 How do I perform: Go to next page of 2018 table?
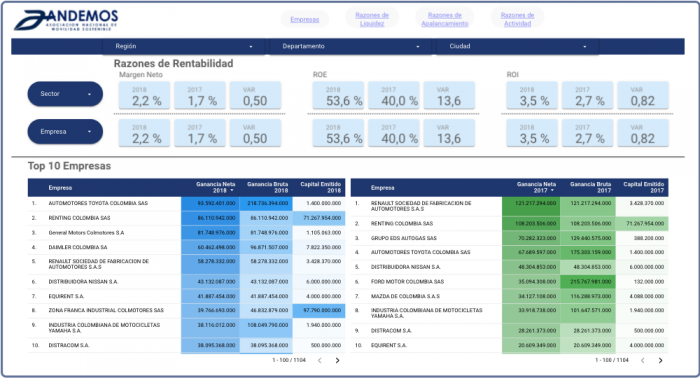pyautogui.click(x=338, y=361)
